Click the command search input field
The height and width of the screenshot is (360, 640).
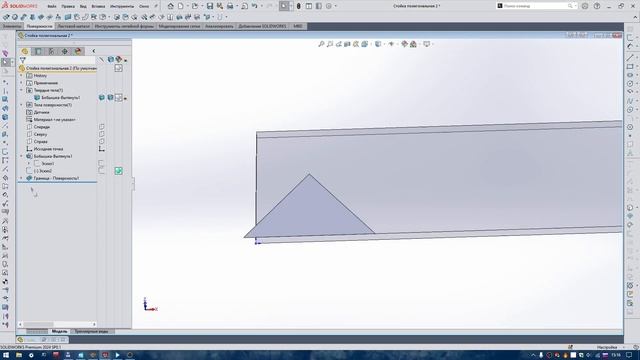(x=536, y=6)
